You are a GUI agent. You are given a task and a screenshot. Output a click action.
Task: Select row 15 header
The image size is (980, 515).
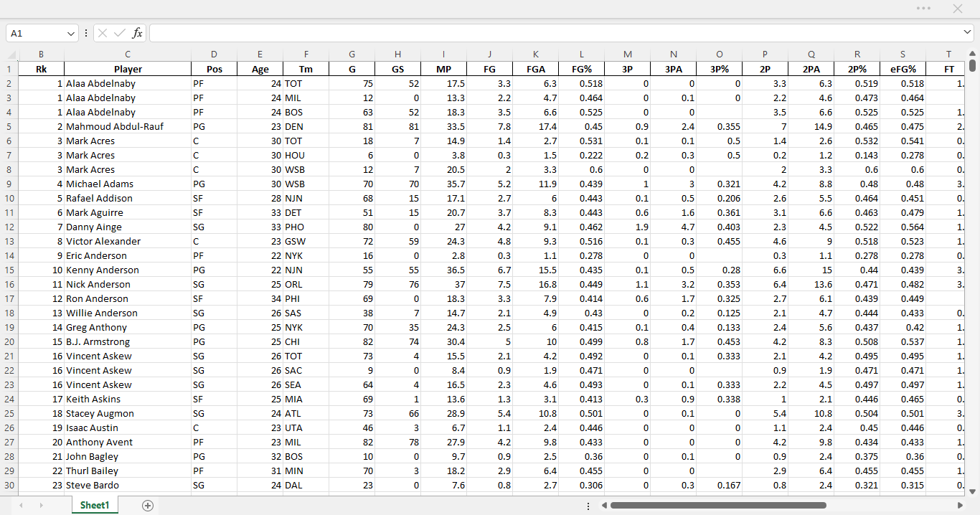point(9,270)
